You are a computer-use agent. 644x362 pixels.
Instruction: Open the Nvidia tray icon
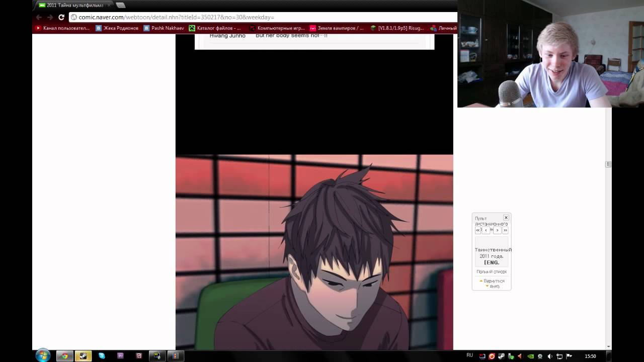530,356
